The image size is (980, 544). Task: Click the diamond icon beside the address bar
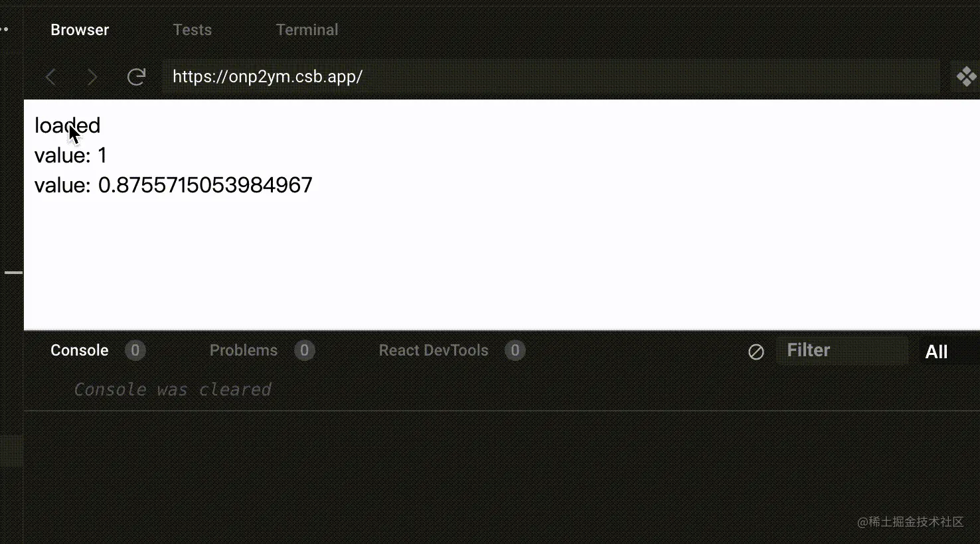(966, 77)
